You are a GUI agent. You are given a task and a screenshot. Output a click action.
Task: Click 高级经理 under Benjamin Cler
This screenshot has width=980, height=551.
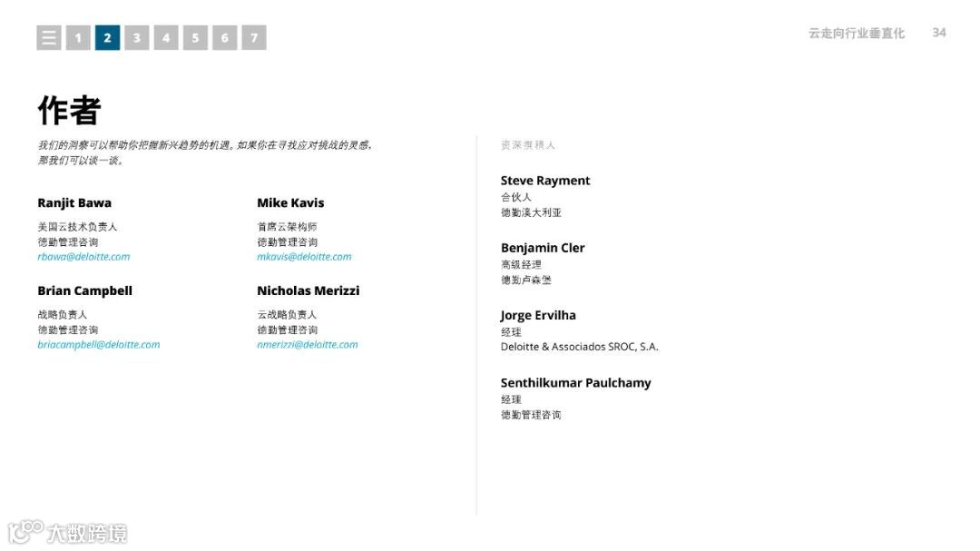521,264
